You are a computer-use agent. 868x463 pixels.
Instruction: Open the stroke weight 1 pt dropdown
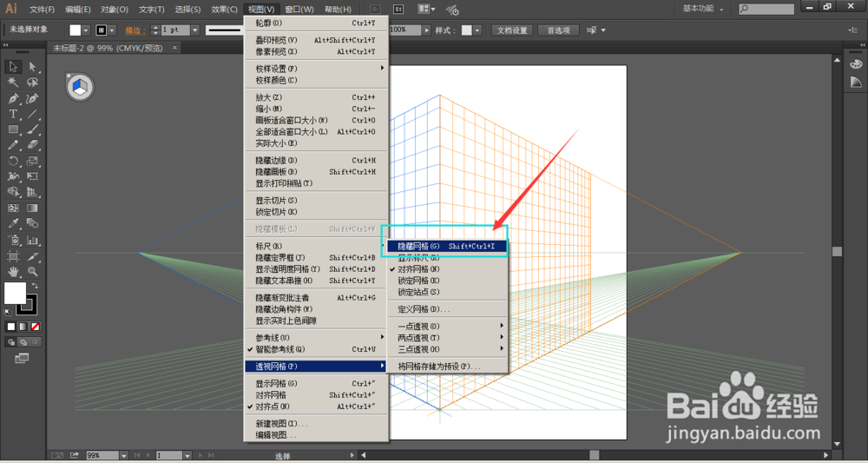click(194, 30)
